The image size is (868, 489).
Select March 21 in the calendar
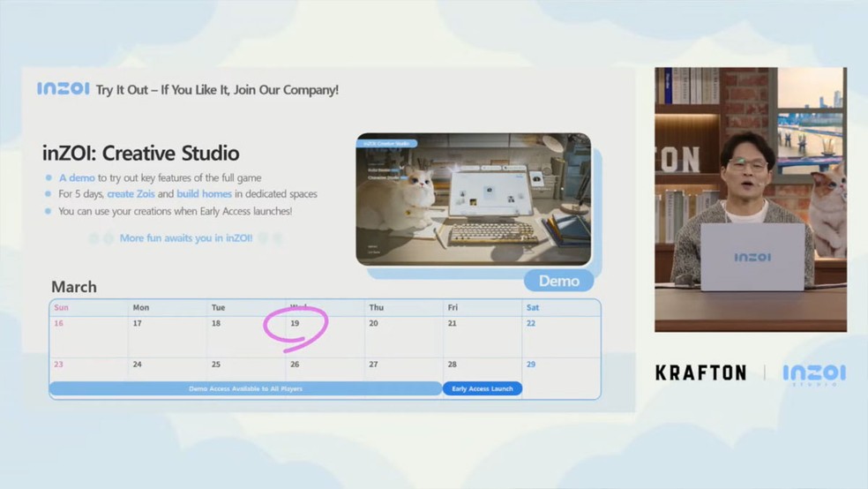[x=453, y=323]
